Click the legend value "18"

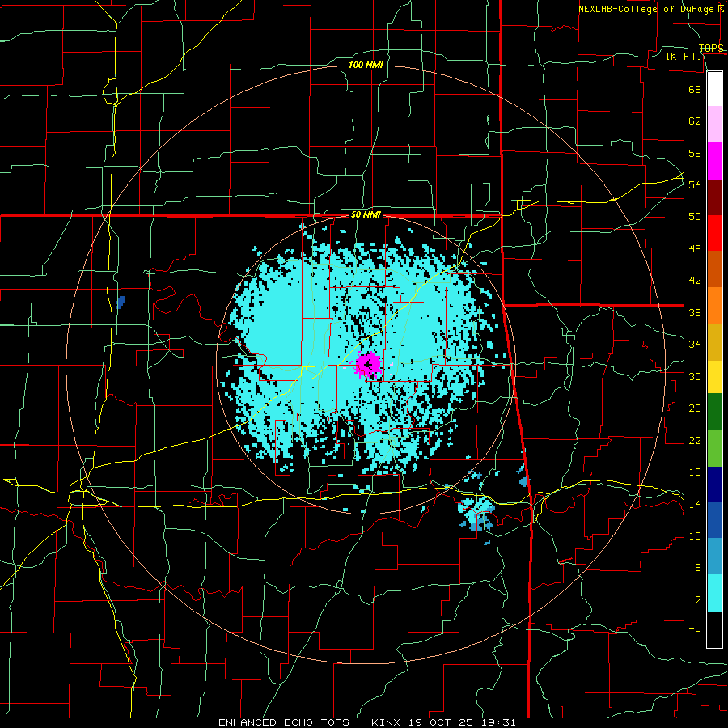(x=695, y=472)
